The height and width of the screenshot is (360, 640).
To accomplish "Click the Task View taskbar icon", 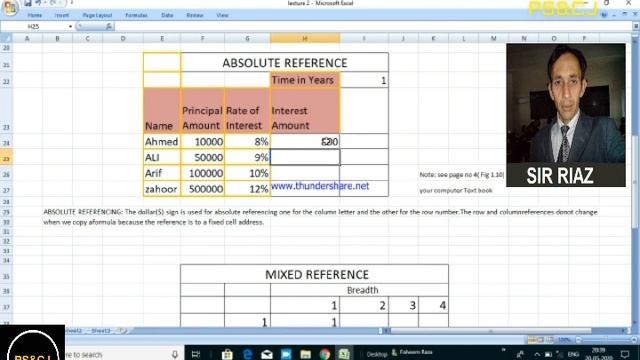I will click(x=196, y=354).
